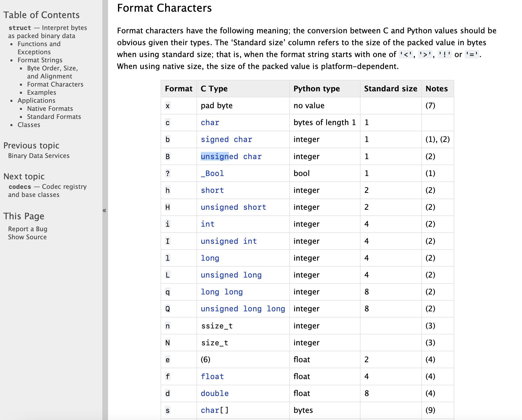The height and width of the screenshot is (420, 522).
Task: Jump to Format Characters in the sidebar
Action: [x=55, y=84]
